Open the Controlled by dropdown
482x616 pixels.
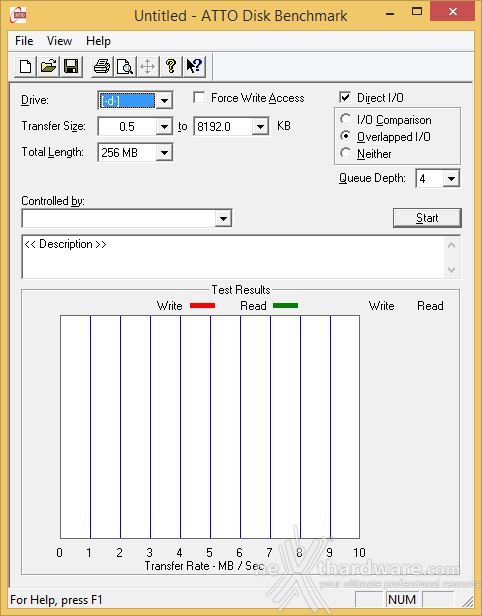click(223, 218)
